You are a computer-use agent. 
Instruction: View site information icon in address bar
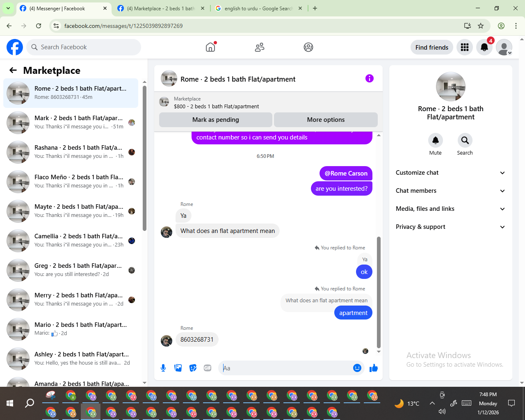point(57,26)
